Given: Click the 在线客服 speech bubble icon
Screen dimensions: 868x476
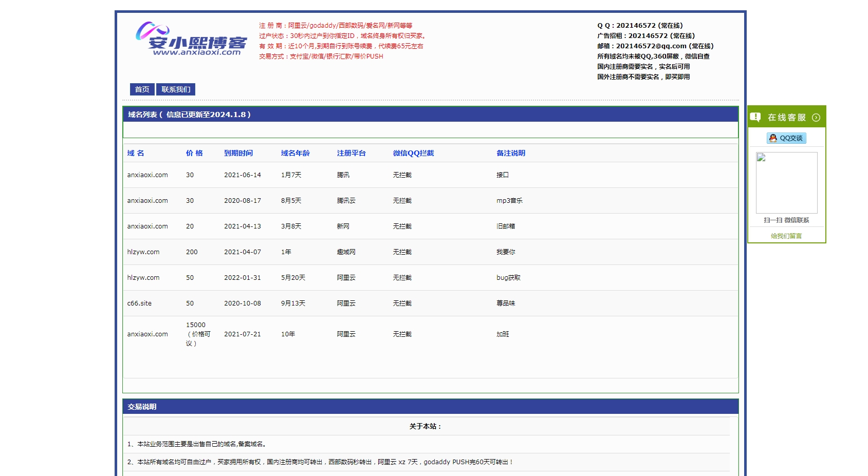Looking at the screenshot, I should 755,118.
